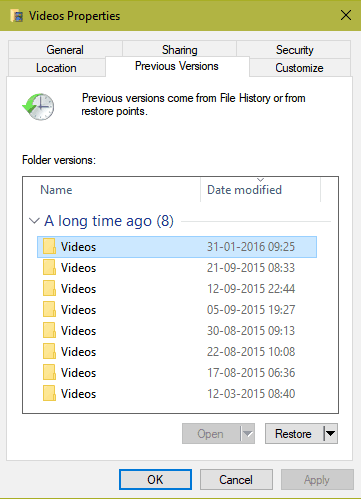Click the folder icon dated 05-09-2015
Screen dimensions: 361x499
(49, 310)
